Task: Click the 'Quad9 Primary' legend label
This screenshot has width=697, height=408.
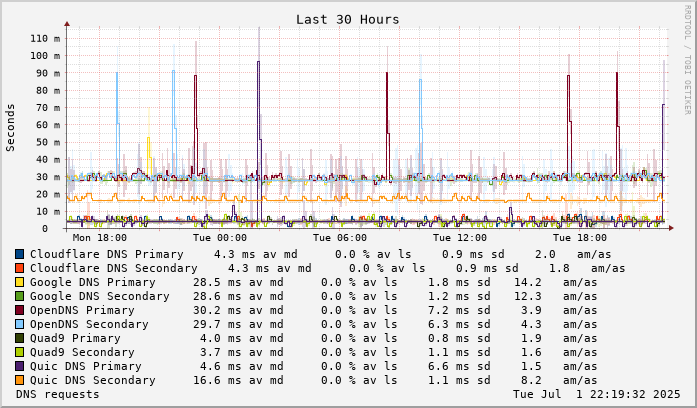Action: click(x=75, y=338)
